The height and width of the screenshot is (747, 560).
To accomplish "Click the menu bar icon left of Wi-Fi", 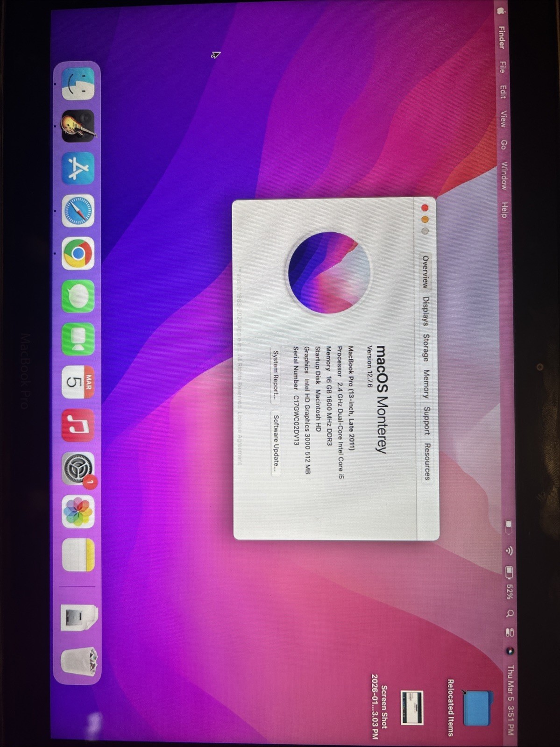I will click(509, 527).
